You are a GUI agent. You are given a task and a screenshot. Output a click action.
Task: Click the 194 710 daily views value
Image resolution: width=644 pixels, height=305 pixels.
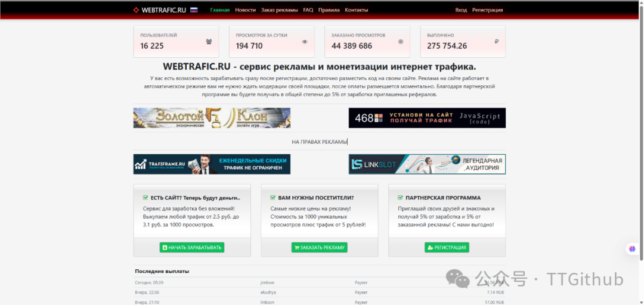pyautogui.click(x=249, y=46)
